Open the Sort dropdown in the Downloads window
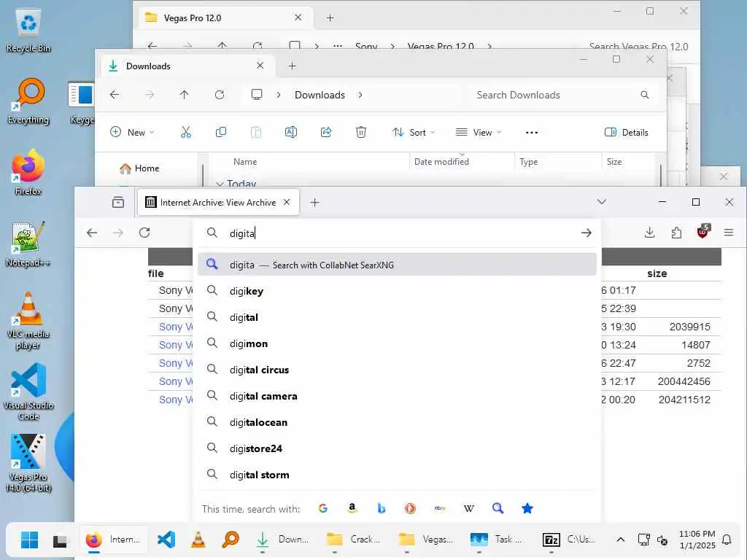 tap(413, 133)
